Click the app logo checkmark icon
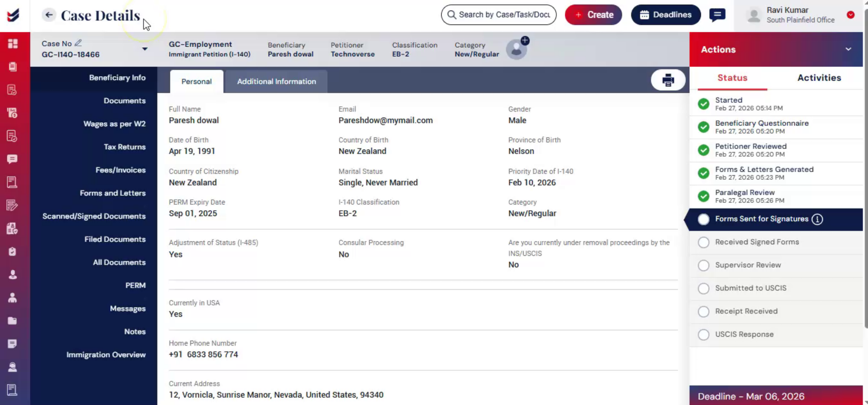This screenshot has width=868, height=405. click(x=13, y=15)
